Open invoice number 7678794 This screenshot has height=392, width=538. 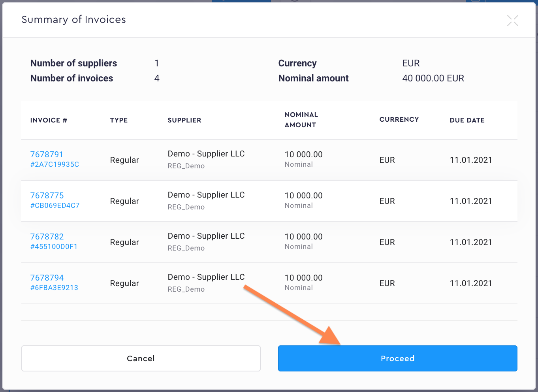[47, 278]
